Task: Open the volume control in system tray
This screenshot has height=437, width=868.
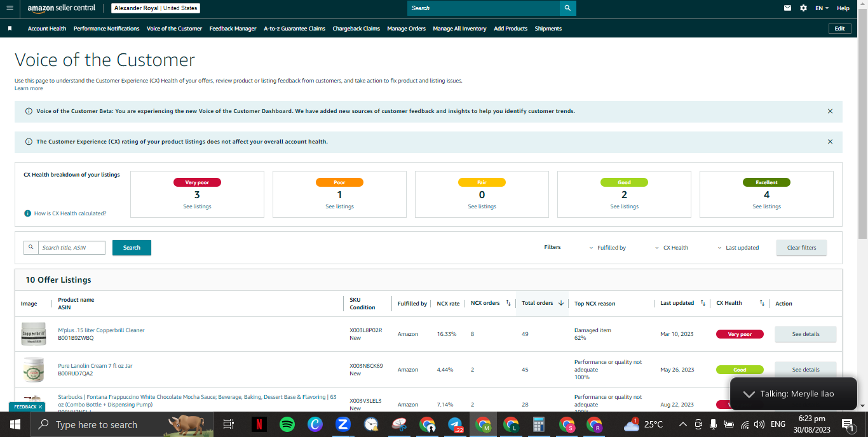Action: [759, 424]
